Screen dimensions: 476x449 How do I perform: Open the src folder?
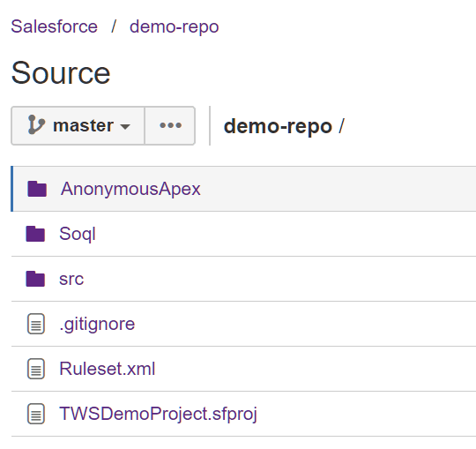click(x=71, y=279)
